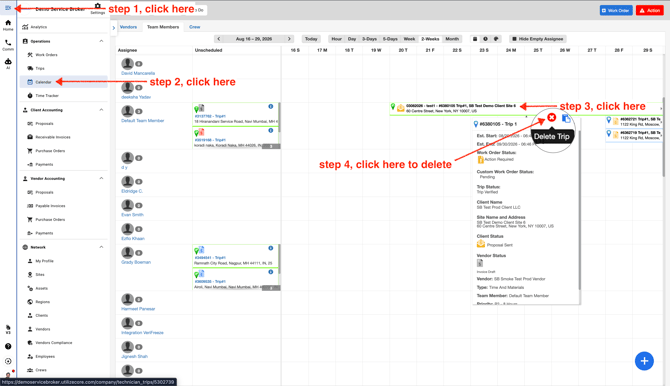Image resolution: width=670 pixels, height=386 pixels.
Task: Collapse sidebar panel chevron handle
Action: click(113, 28)
